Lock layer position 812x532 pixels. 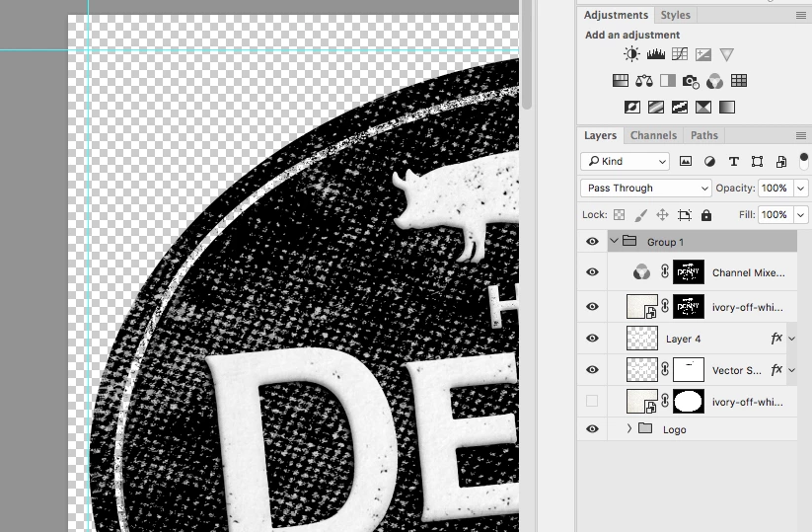click(662, 214)
